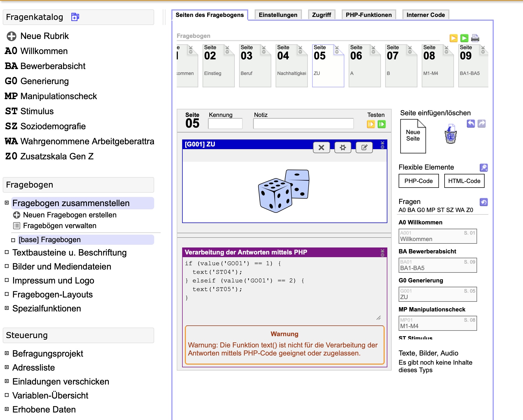
Task: Click the printer icon above the page list
Action: [x=475, y=38]
